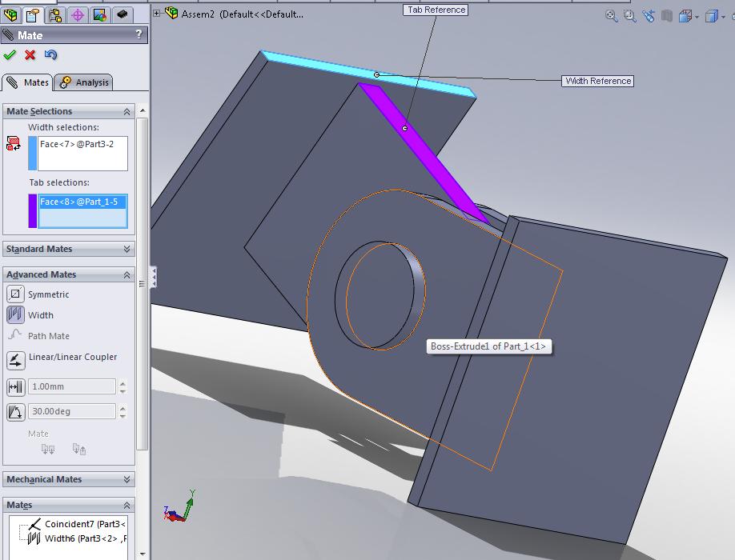Open the DisplayManager tab
The height and width of the screenshot is (560, 735).
(100, 15)
